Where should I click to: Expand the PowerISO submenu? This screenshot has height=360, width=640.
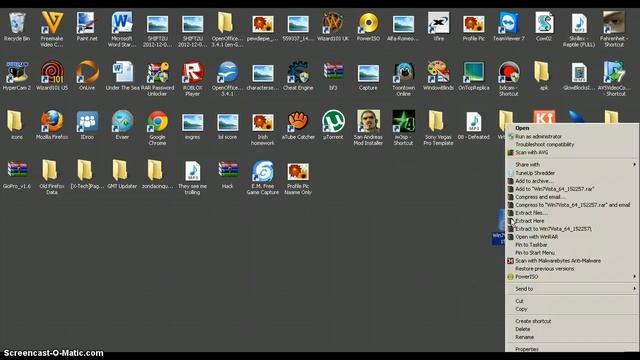[572, 277]
